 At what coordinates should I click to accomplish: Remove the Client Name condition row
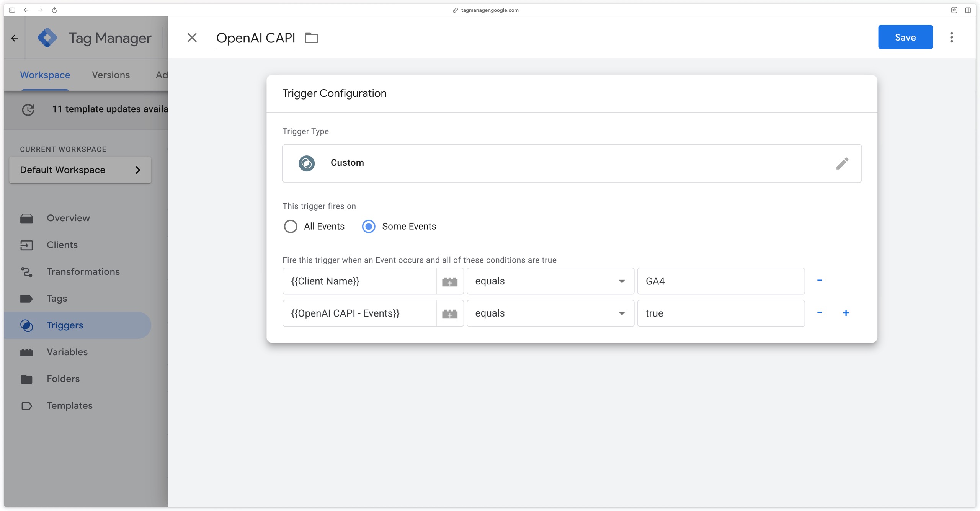819,281
